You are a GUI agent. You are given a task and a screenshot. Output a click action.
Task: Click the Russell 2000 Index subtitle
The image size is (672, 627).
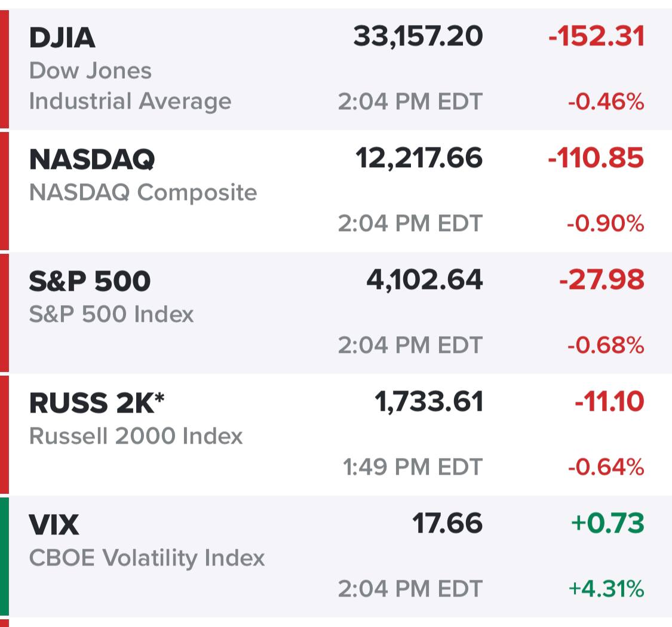[136, 436]
